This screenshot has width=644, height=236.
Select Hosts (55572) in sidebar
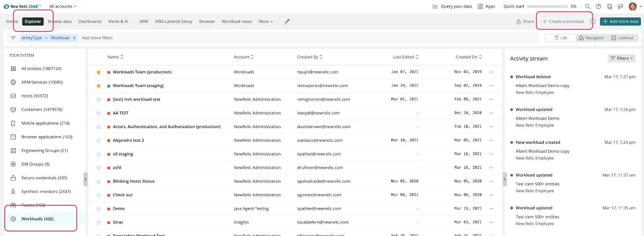pos(35,96)
